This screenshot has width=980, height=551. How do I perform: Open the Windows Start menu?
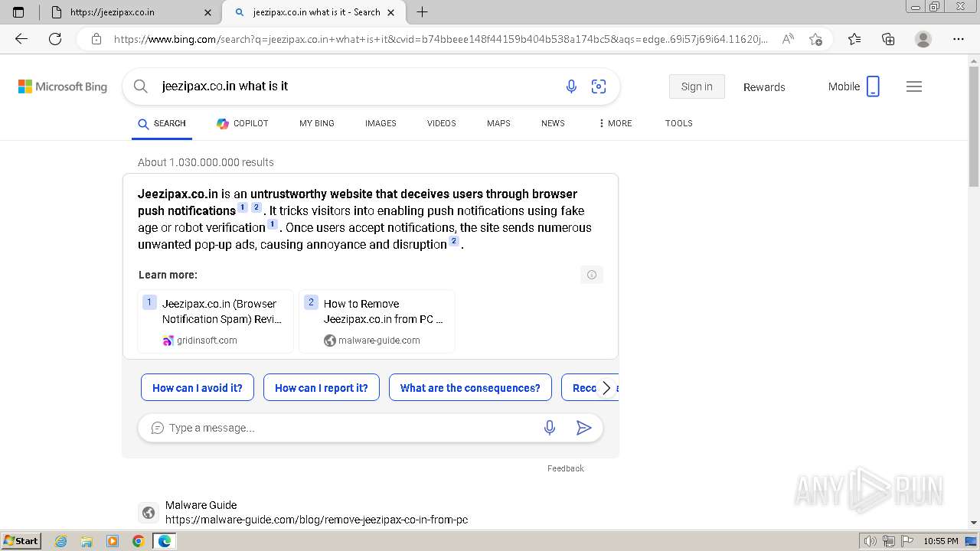click(21, 541)
